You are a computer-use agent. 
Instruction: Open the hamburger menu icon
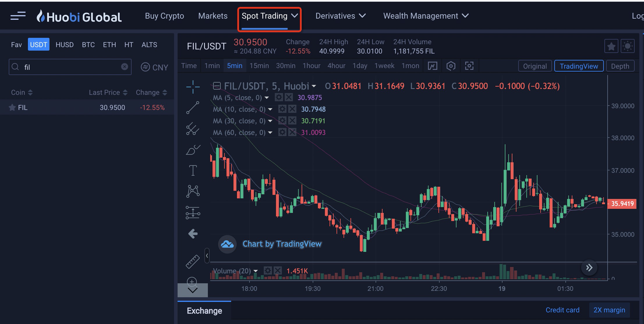18,16
